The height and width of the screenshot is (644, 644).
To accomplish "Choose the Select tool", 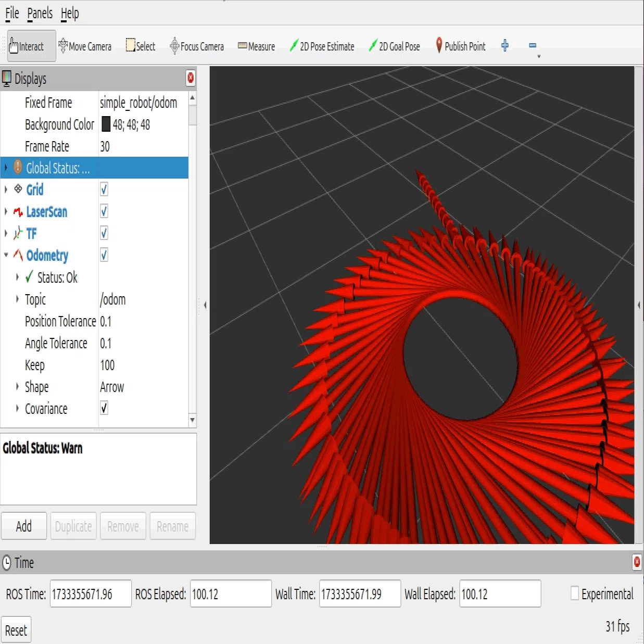I will pyautogui.click(x=141, y=46).
